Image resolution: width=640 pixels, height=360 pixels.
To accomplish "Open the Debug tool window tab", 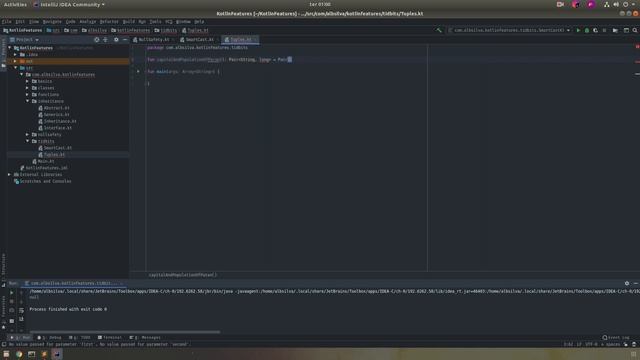I will (x=49, y=338).
